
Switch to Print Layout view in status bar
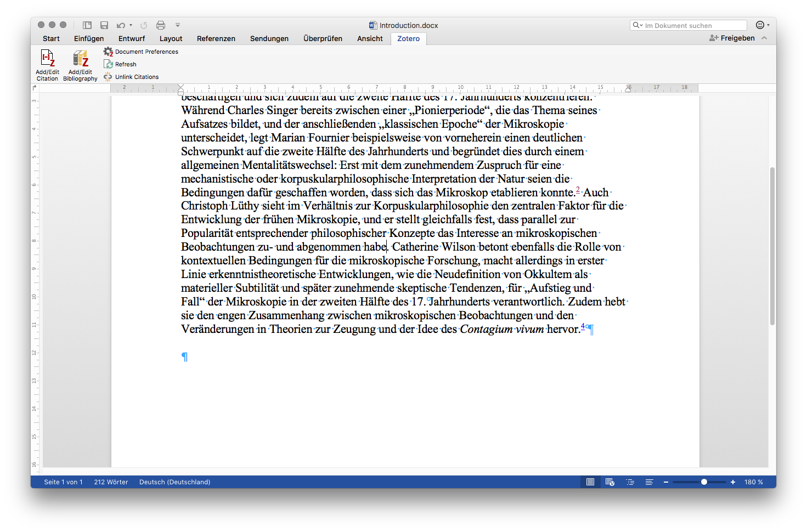[x=590, y=482]
